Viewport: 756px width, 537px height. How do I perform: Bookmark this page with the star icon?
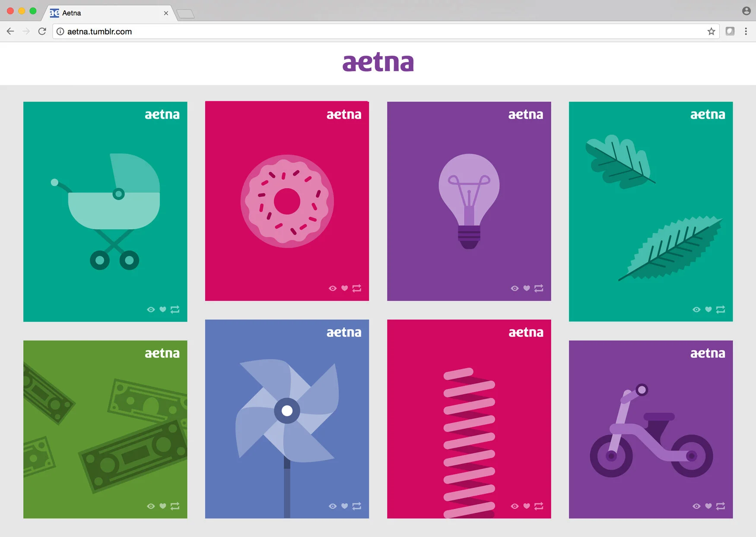coord(711,31)
